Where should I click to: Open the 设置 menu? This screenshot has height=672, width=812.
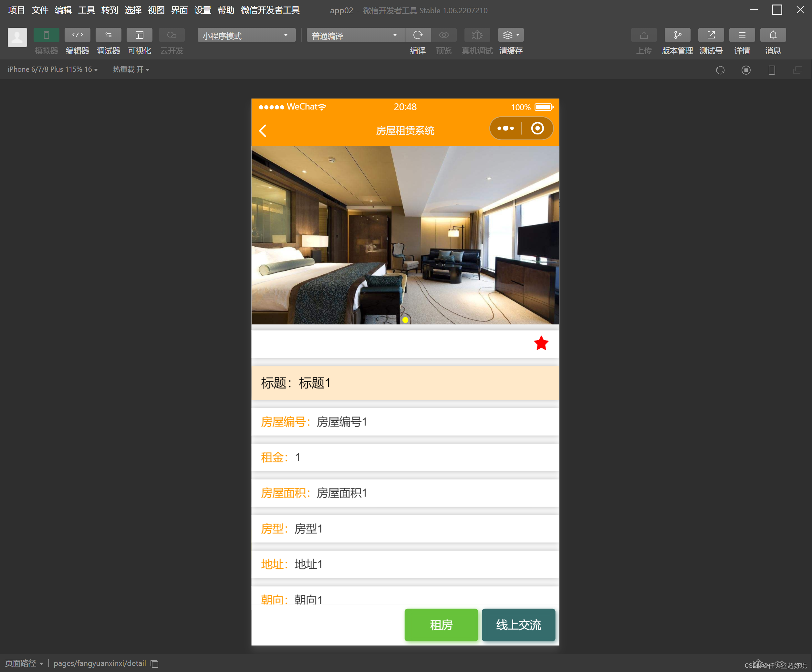[x=203, y=10]
